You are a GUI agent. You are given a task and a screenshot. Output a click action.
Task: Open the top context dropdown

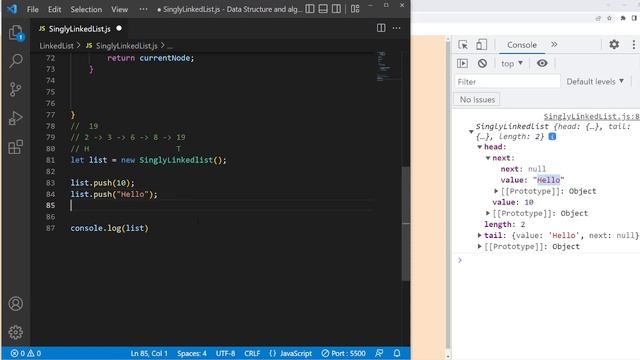pyautogui.click(x=511, y=63)
